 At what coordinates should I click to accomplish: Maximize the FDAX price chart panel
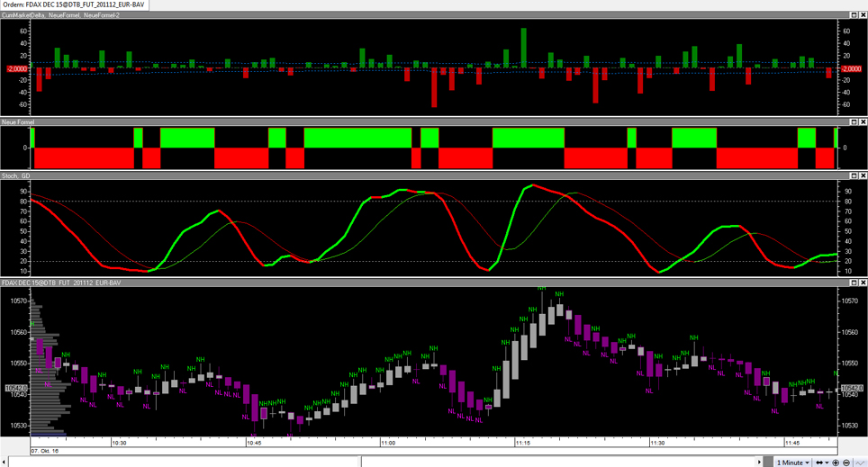click(x=853, y=283)
